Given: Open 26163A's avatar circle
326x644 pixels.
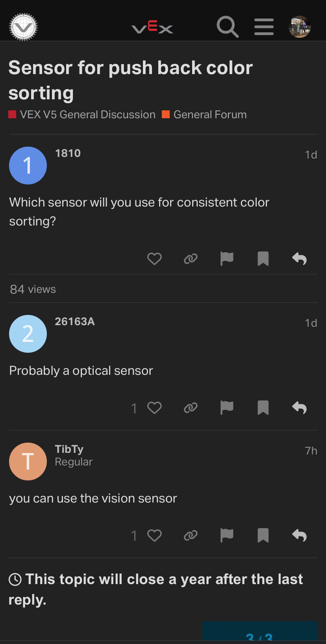Looking at the screenshot, I should click(28, 334).
